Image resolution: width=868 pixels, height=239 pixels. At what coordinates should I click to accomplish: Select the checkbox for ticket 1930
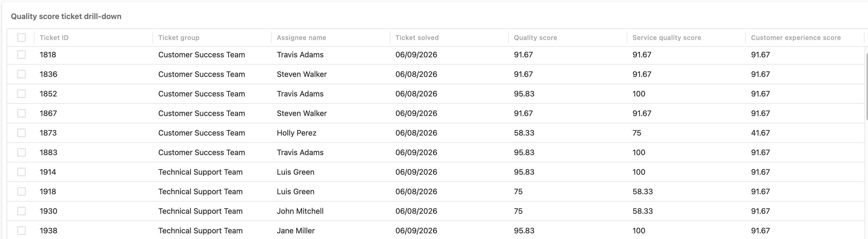(x=21, y=211)
